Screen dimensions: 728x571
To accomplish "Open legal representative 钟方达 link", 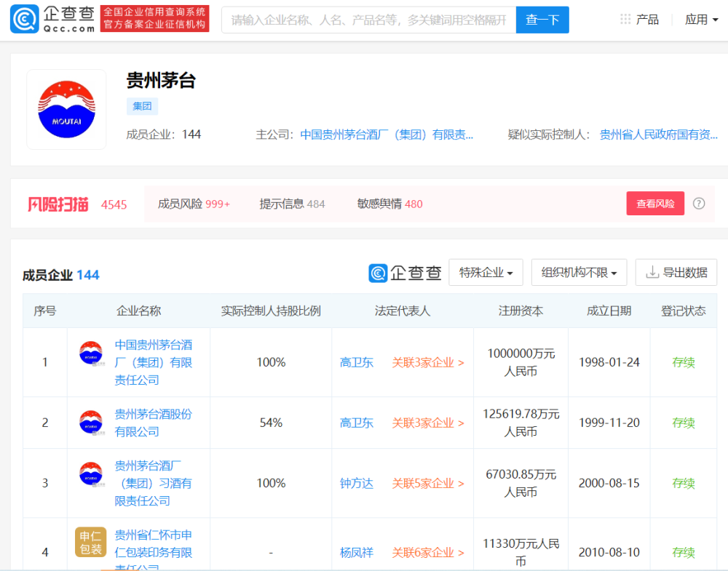I will coord(357,484).
